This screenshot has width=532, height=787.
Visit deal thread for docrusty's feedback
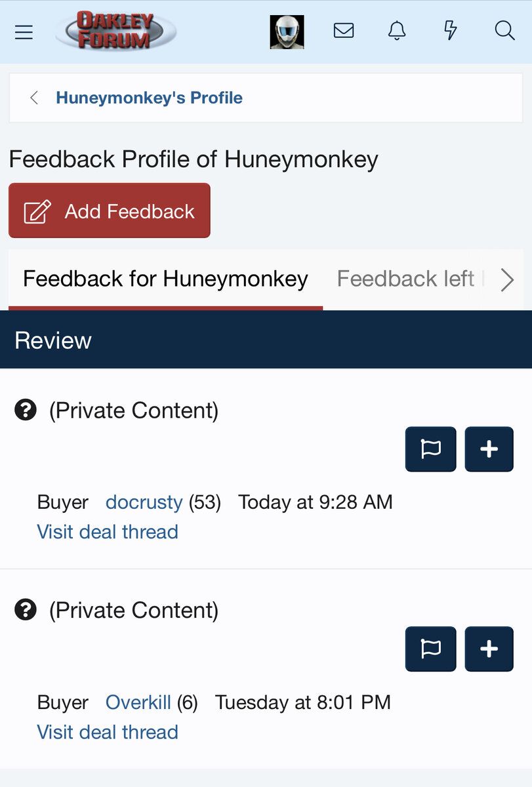pos(108,531)
